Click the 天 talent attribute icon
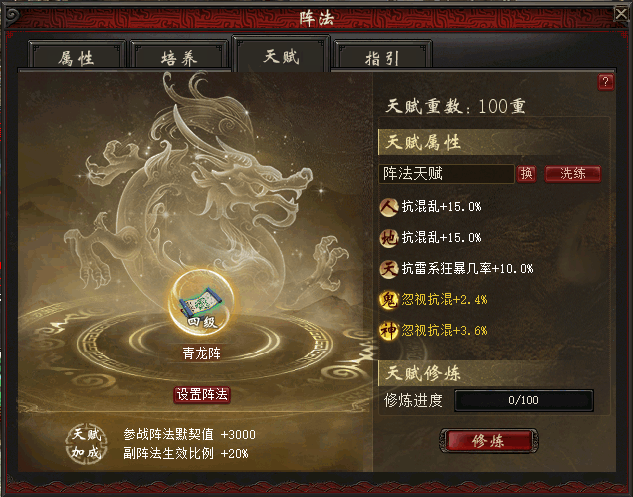633x497 pixels. [388, 269]
